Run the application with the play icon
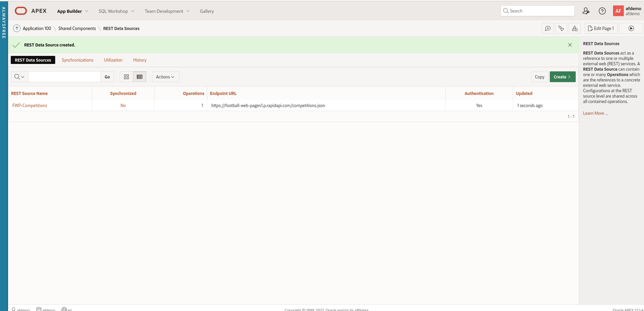Image resolution: width=644 pixels, height=311 pixels. (630, 28)
